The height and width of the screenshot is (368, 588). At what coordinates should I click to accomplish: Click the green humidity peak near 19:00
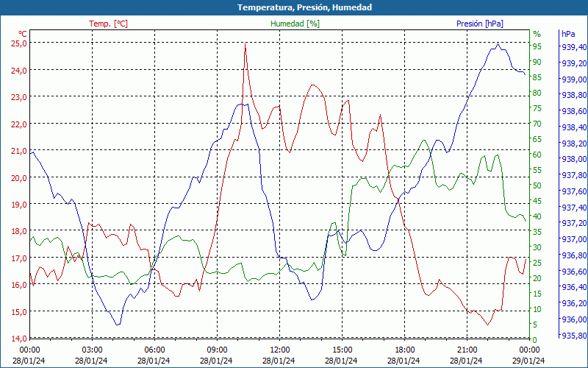point(424,141)
